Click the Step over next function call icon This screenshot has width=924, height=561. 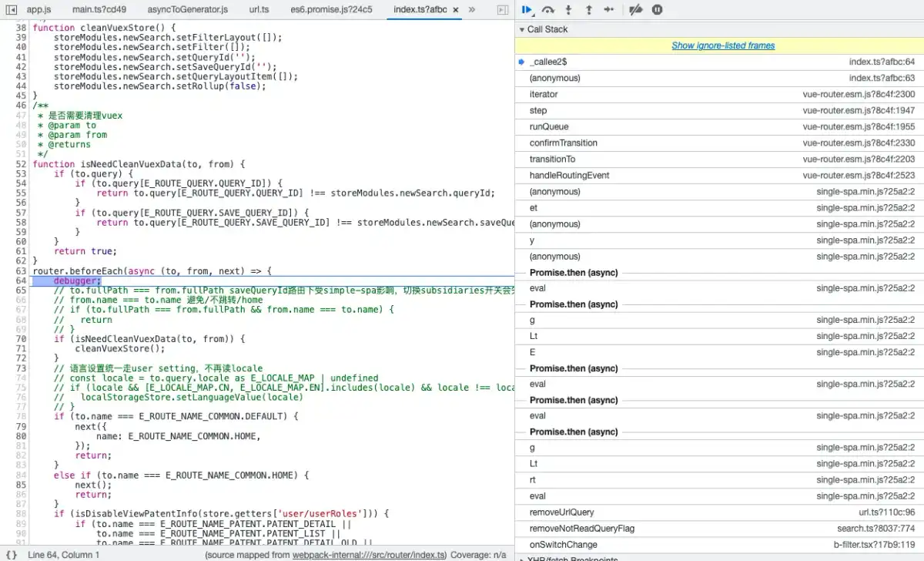[x=547, y=10]
